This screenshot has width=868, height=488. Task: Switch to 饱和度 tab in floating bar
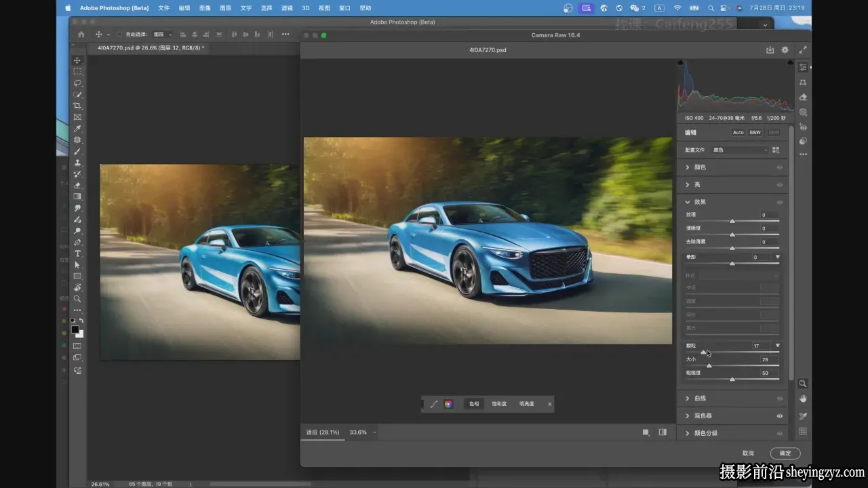pos(499,404)
